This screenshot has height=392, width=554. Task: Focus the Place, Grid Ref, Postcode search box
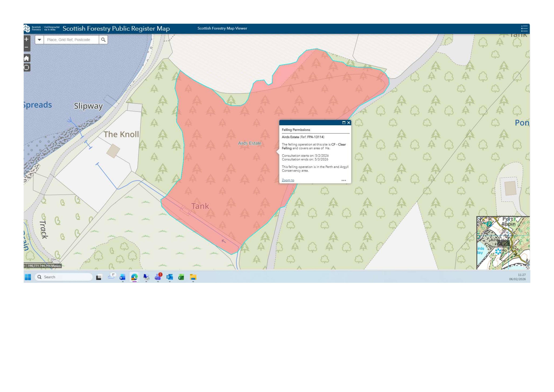coord(71,40)
